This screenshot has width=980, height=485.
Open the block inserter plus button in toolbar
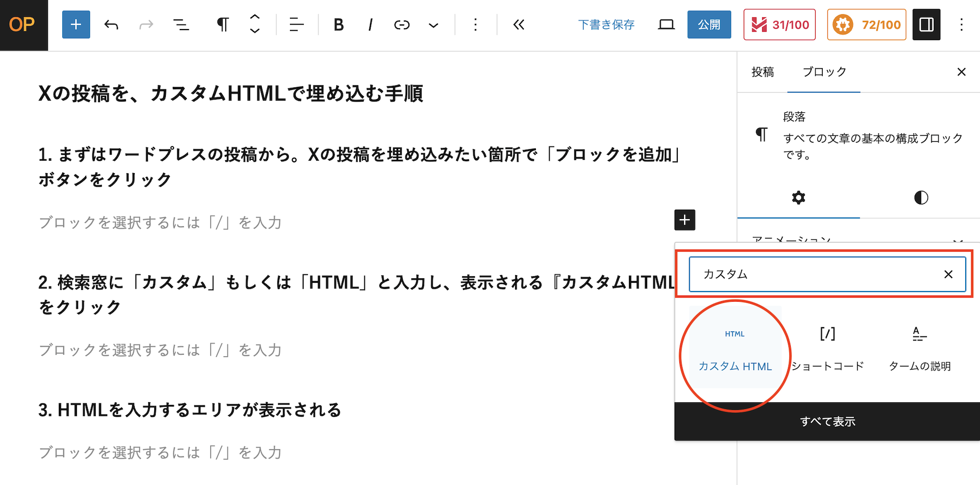[x=76, y=25]
